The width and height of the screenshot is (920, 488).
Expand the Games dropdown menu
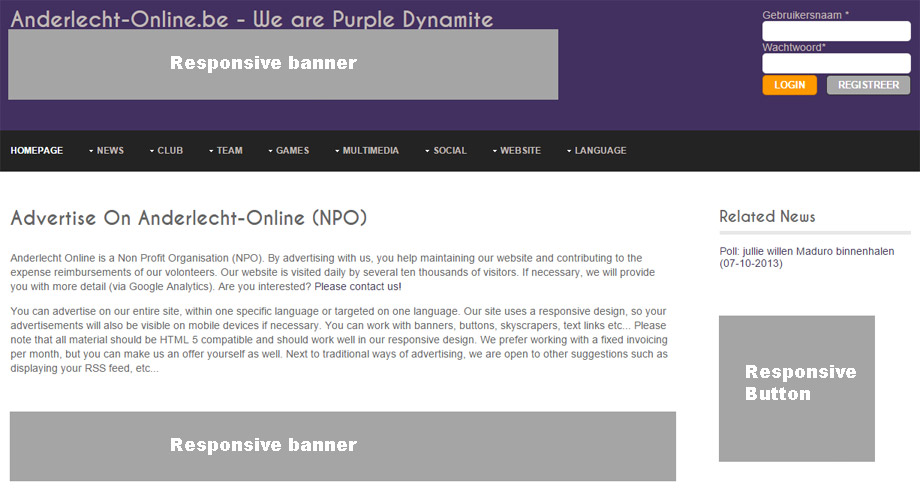click(x=288, y=151)
